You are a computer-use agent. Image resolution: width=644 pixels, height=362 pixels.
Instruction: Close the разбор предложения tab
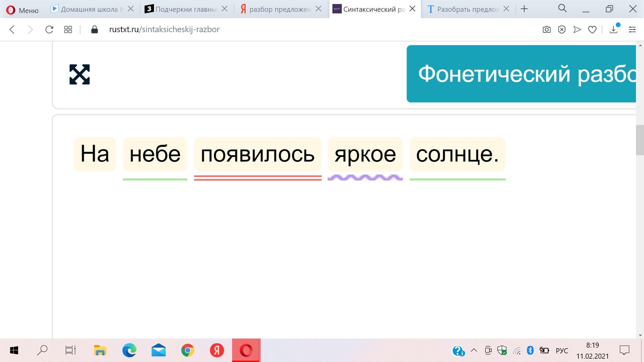coord(319,9)
